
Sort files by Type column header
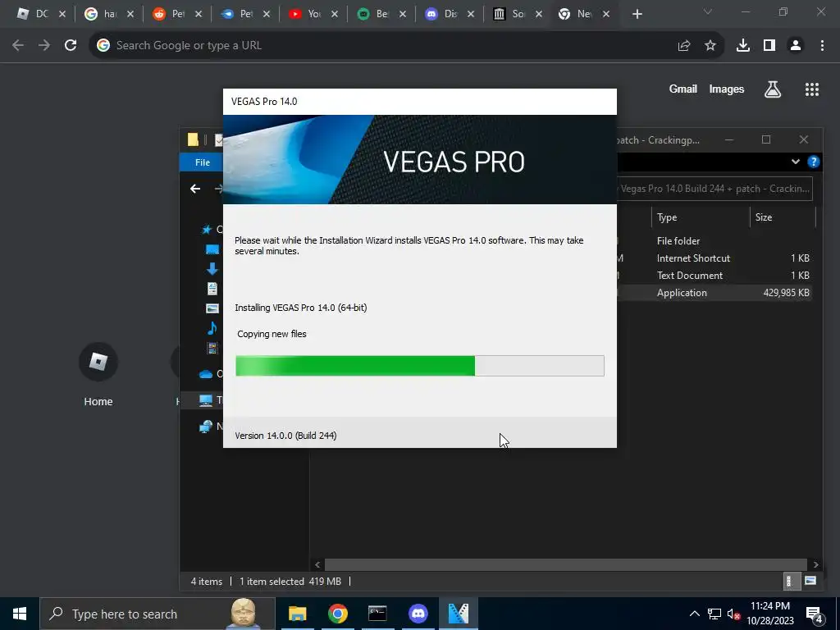[701, 217]
